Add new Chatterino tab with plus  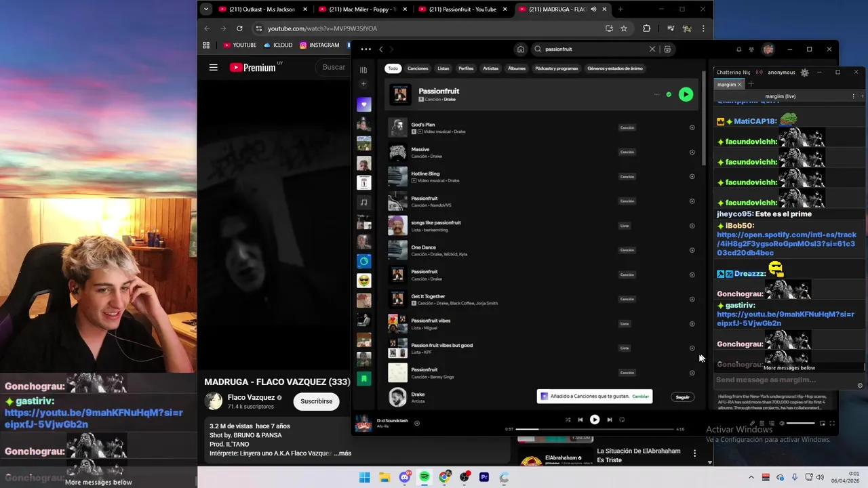751,84
